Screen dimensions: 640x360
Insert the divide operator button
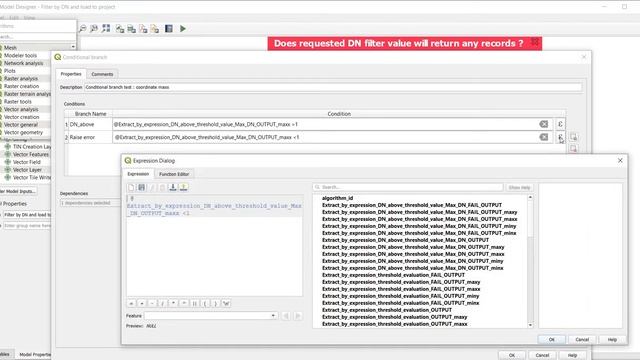coord(162,303)
